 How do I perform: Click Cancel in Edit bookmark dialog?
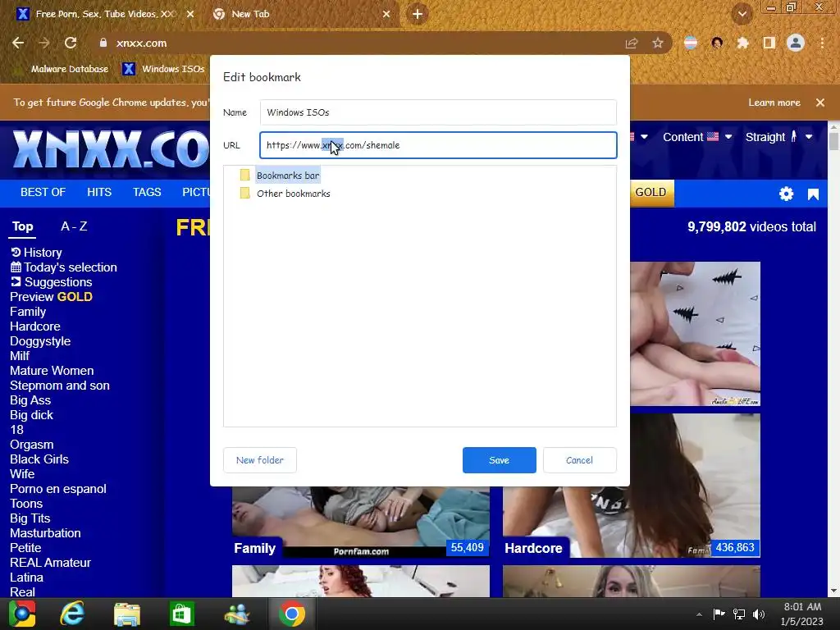(x=579, y=460)
